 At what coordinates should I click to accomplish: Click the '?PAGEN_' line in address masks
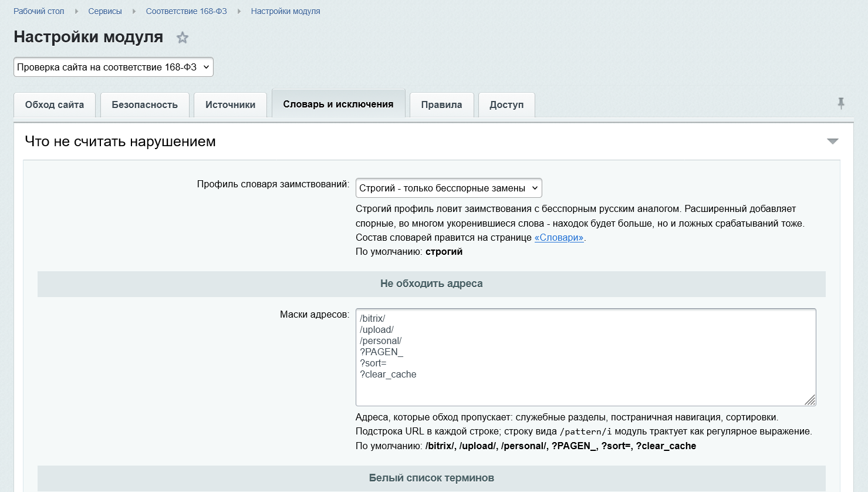tap(381, 352)
